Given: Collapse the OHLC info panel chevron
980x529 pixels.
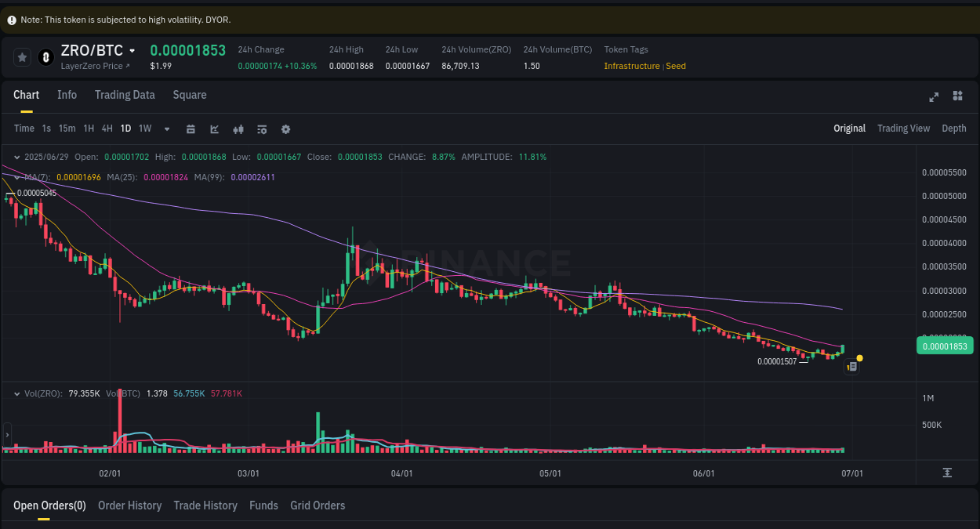Looking at the screenshot, I should [16, 157].
